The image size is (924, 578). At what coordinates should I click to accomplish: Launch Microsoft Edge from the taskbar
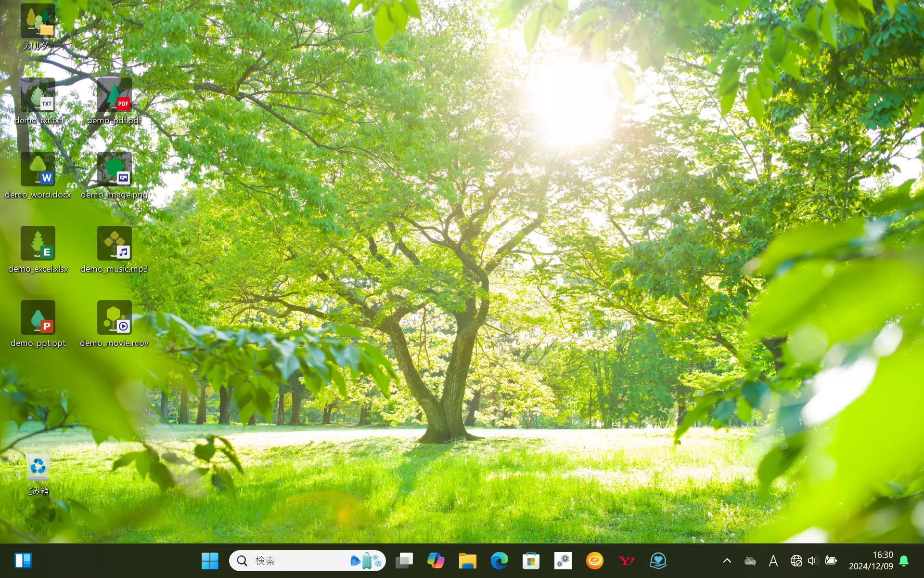pyautogui.click(x=499, y=561)
